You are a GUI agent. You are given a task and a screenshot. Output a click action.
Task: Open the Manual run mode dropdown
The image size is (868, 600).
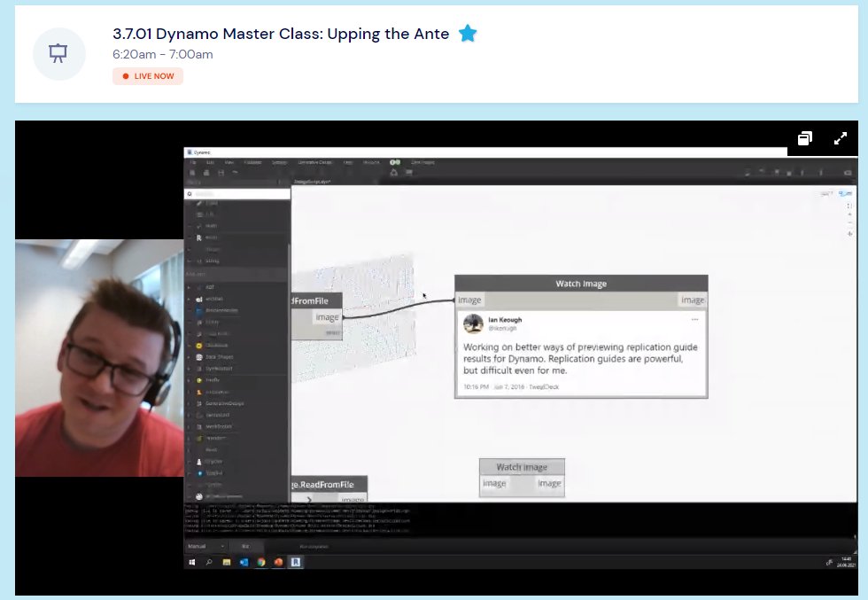tap(205, 547)
